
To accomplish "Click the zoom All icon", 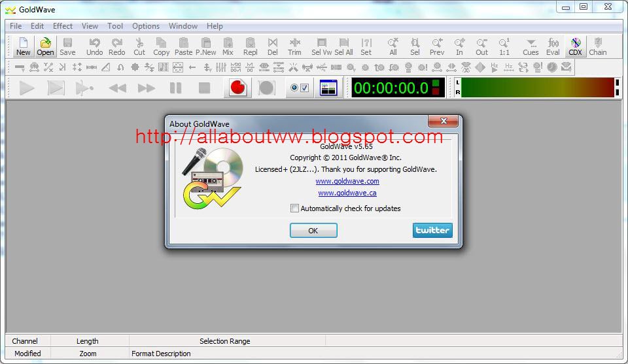I will [x=393, y=46].
